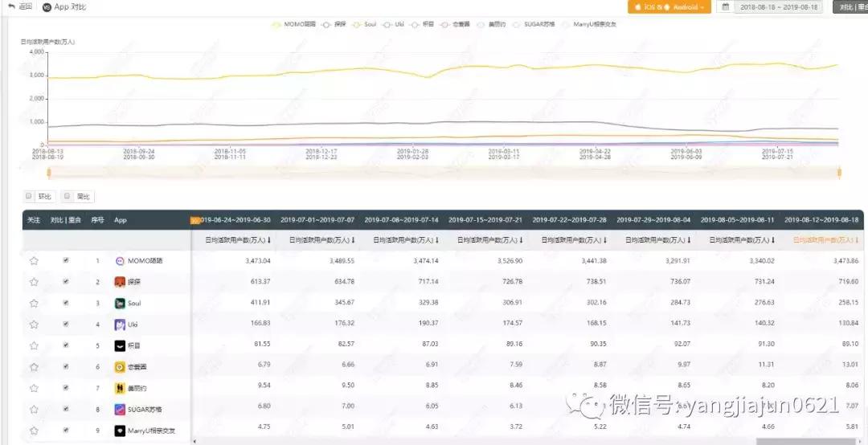Favorite 探探 with its star icon
Image resolution: width=868 pixels, height=445 pixels.
click(x=34, y=282)
